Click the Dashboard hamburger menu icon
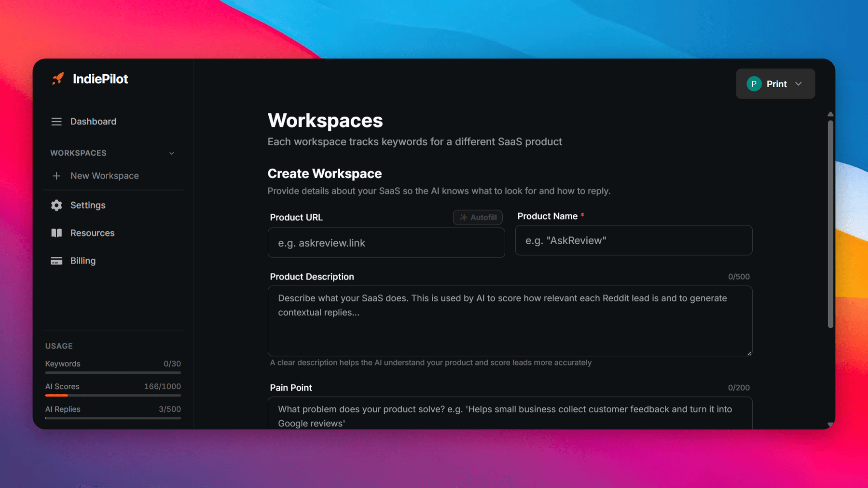 (56, 121)
